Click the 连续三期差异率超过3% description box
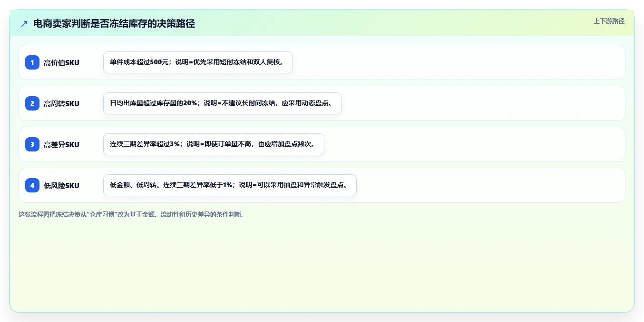Screen dimensions: 644x322 [214, 144]
